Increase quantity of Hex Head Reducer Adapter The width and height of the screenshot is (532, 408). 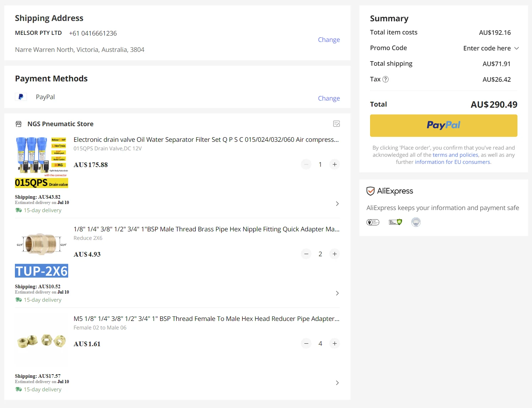pyautogui.click(x=335, y=343)
